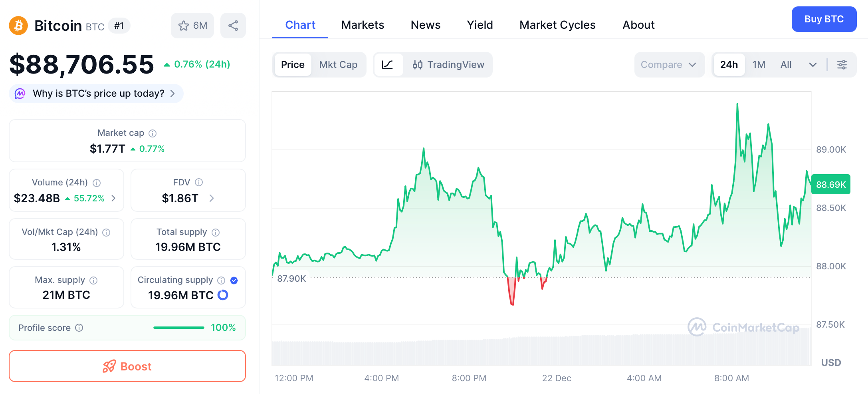Click the Profile score progress bar
The image size is (868, 394).
point(178,328)
